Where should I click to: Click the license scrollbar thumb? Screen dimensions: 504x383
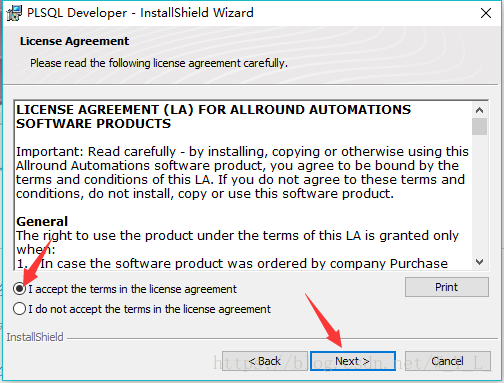tap(479, 126)
